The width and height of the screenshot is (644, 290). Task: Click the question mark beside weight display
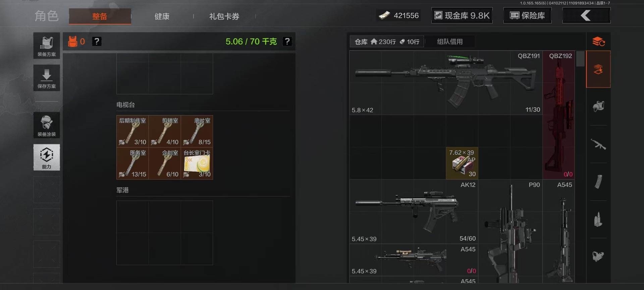pyautogui.click(x=287, y=41)
